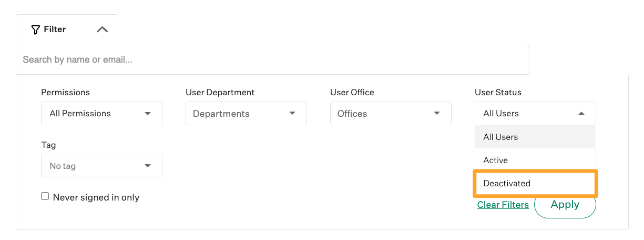Image resolution: width=644 pixels, height=240 pixels.
Task: Click the Clear Filters link
Action: pyautogui.click(x=503, y=205)
